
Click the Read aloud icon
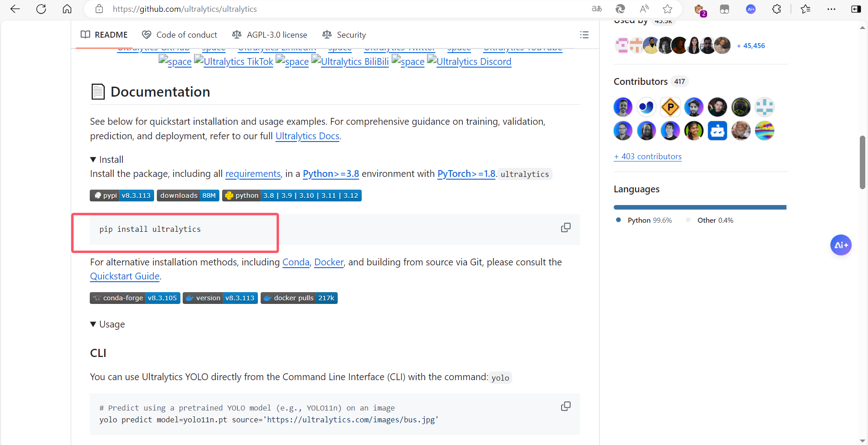point(644,9)
